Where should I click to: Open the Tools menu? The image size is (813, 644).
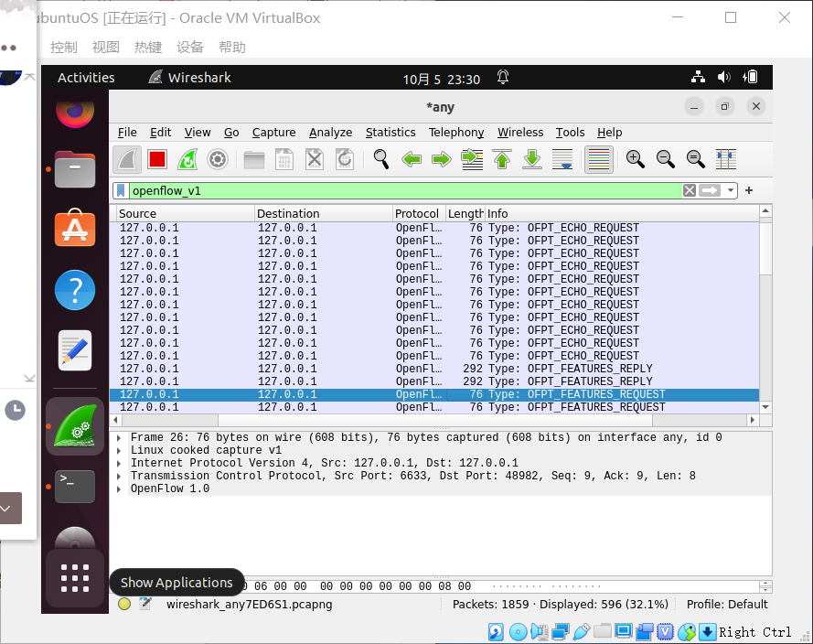click(570, 133)
